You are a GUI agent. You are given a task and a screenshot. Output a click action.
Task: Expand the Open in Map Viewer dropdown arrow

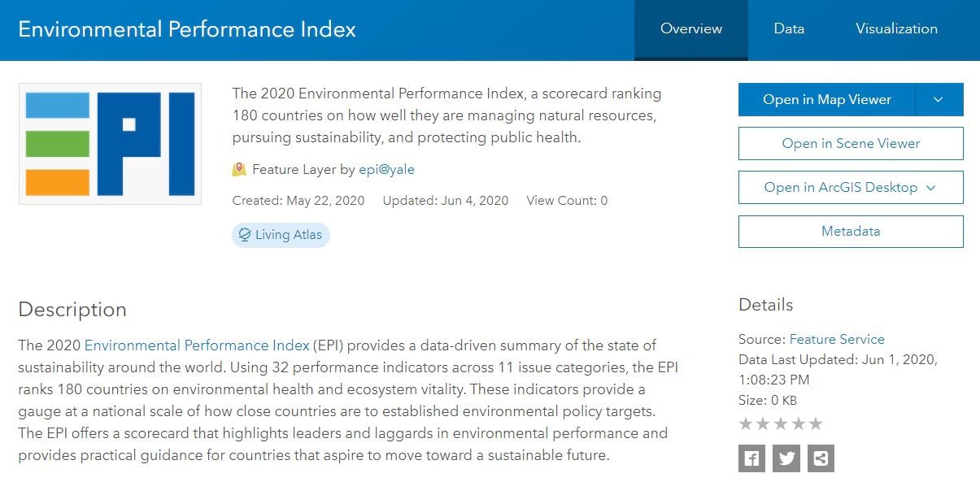point(939,99)
